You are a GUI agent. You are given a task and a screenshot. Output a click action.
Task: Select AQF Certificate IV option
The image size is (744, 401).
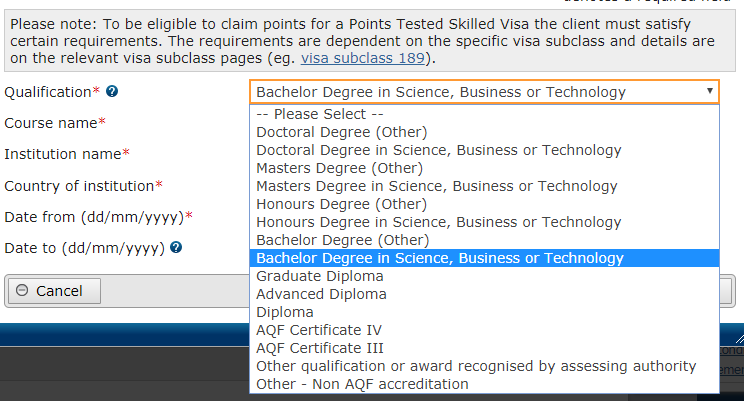pyautogui.click(x=319, y=330)
